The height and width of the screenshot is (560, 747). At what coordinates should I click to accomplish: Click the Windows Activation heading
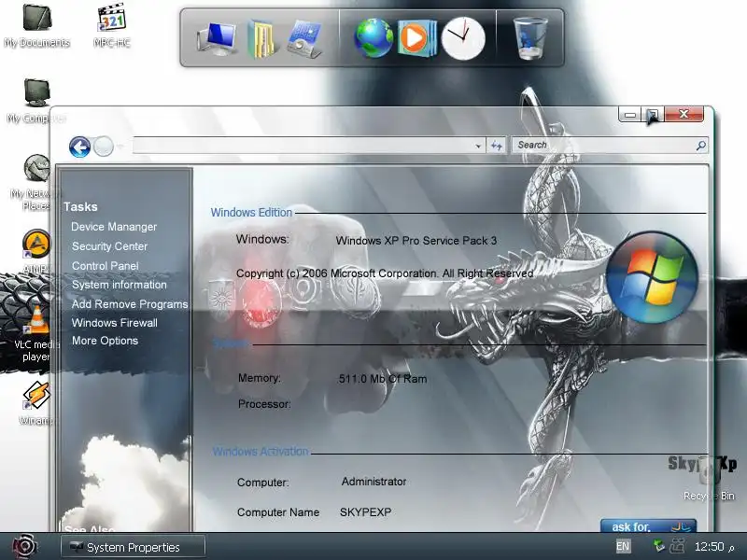[x=261, y=452]
